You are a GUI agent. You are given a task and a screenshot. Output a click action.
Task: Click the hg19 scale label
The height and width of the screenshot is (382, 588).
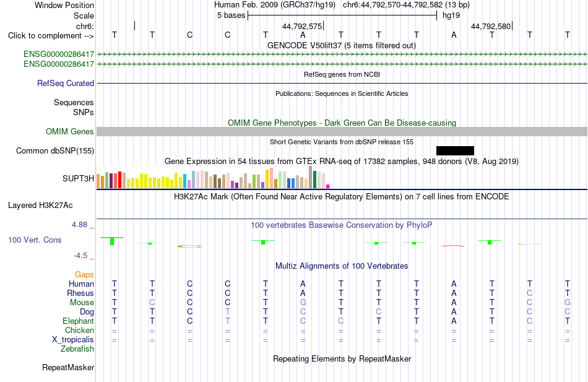[x=451, y=15]
